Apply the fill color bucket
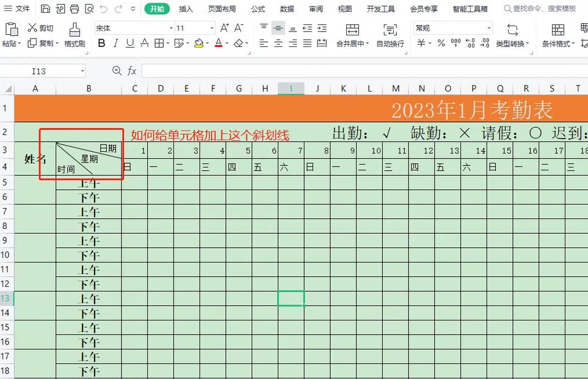This screenshot has width=588, height=379. [x=199, y=43]
